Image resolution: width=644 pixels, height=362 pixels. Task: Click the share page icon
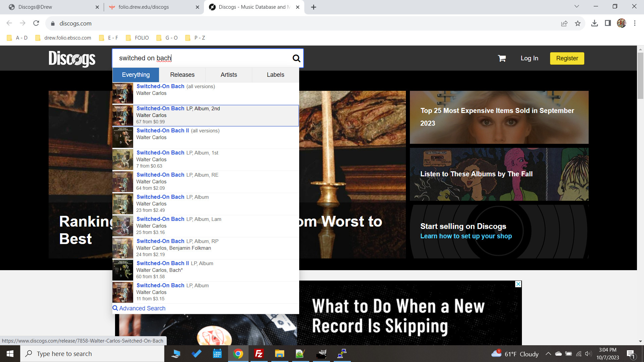(564, 23)
